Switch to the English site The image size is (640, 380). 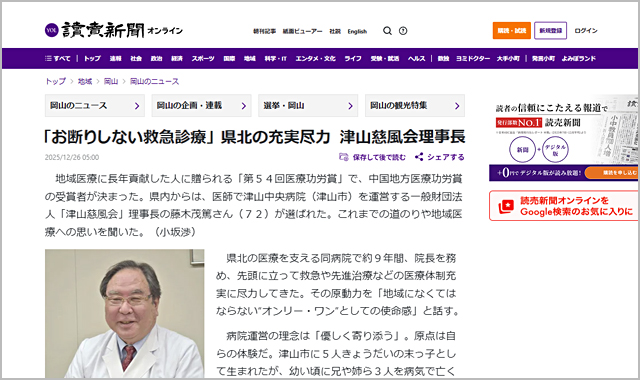point(357,31)
